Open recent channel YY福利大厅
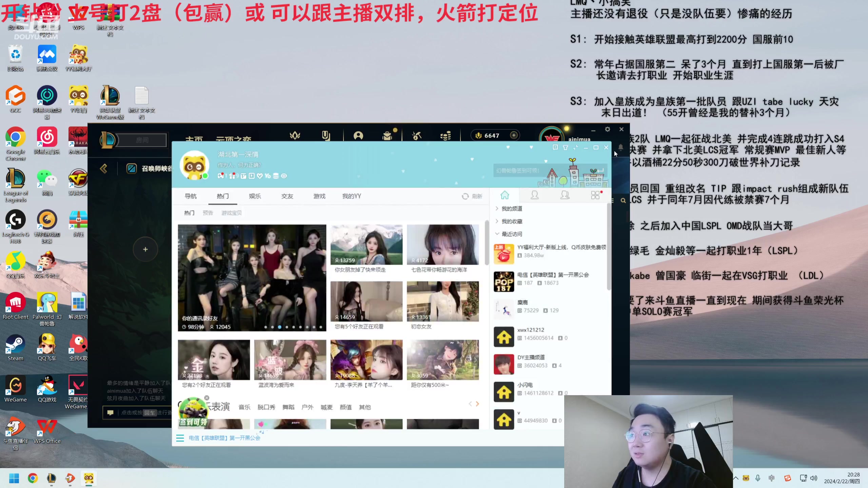868x488 pixels. click(x=550, y=253)
